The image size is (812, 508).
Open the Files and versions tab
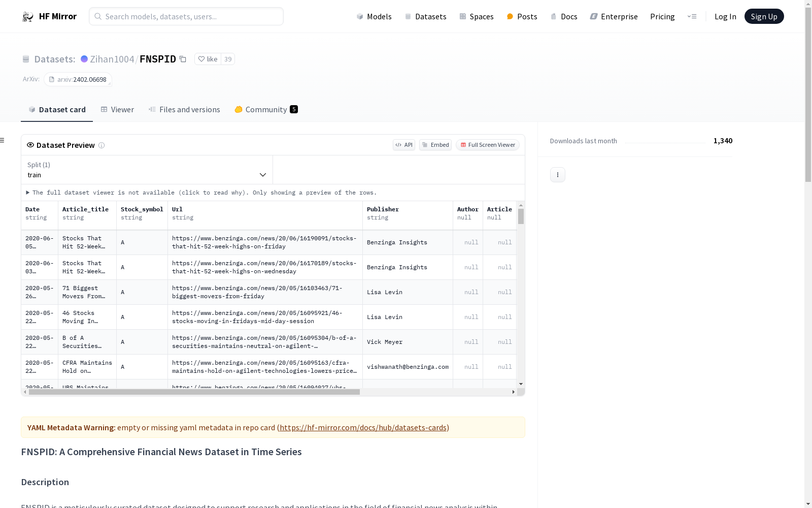click(x=184, y=110)
